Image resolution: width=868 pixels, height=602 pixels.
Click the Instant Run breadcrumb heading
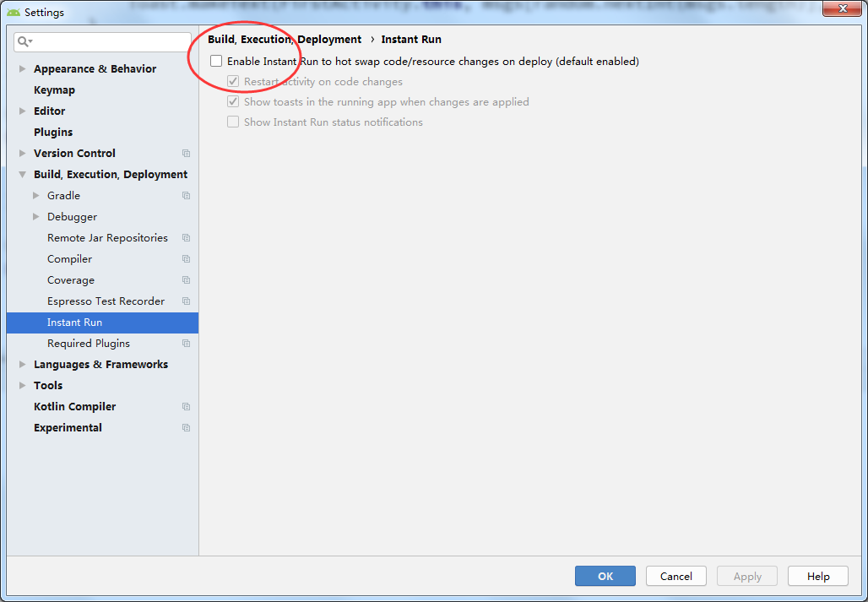tap(411, 40)
